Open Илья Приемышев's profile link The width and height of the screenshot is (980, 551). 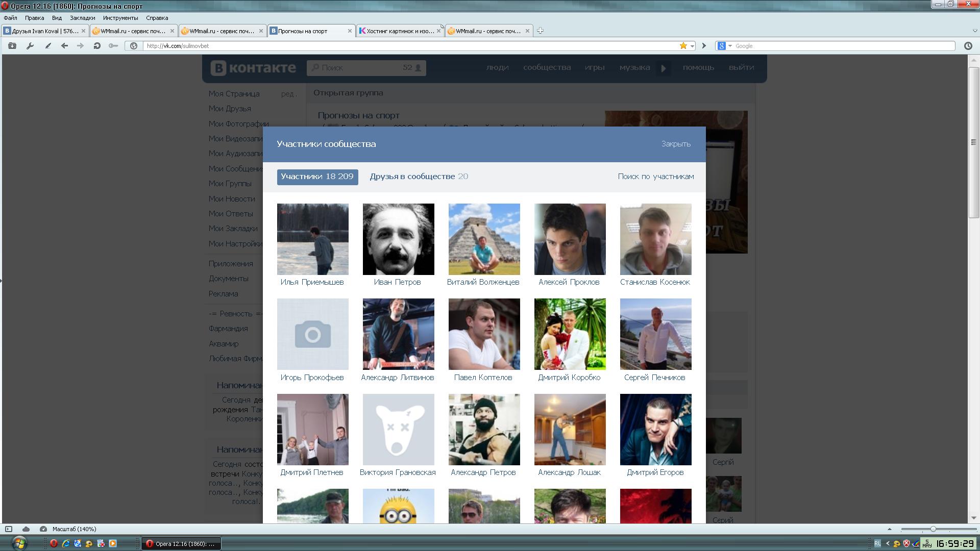coord(312,282)
